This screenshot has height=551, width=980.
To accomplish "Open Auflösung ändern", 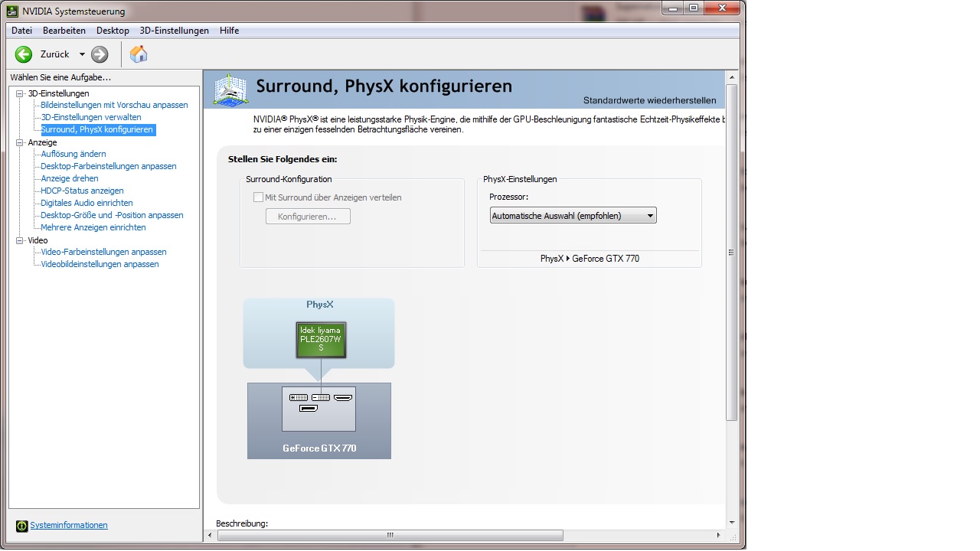I will pyautogui.click(x=73, y=154).
